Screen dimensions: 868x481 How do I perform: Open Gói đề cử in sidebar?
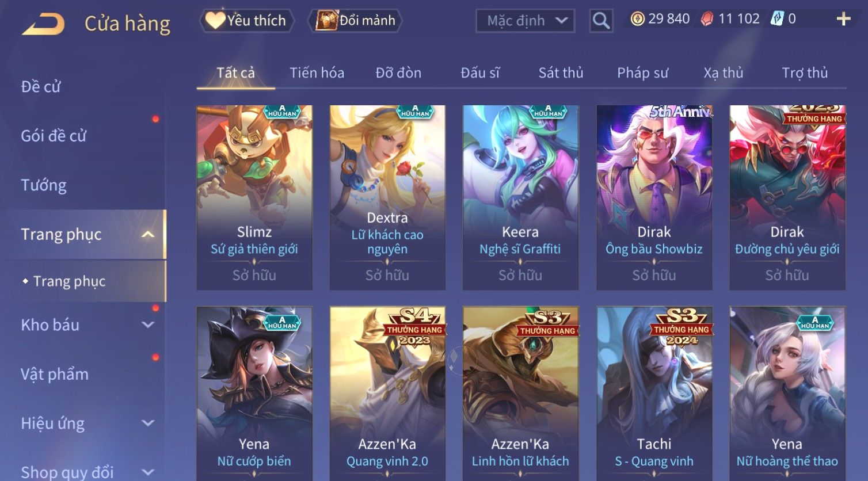[54, 136]
